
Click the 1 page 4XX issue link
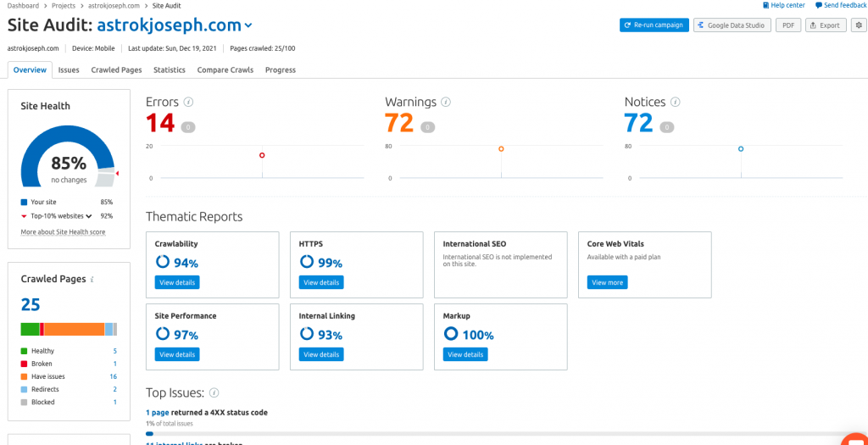[157, 412]
